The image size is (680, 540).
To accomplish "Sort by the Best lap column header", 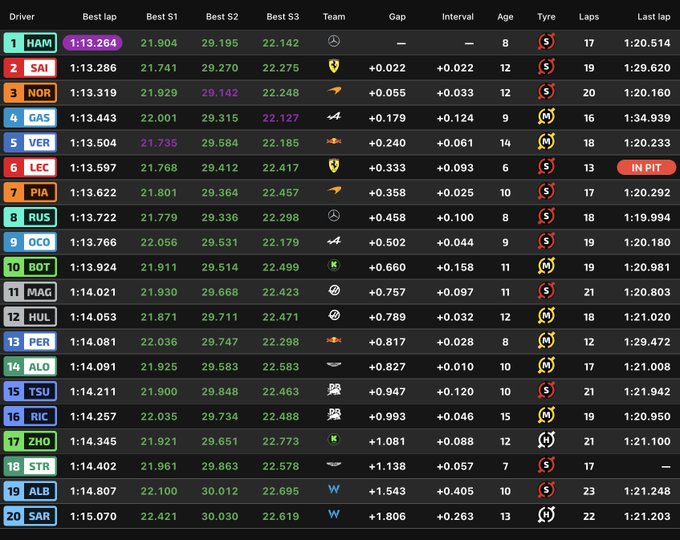I will pos(99,16).
